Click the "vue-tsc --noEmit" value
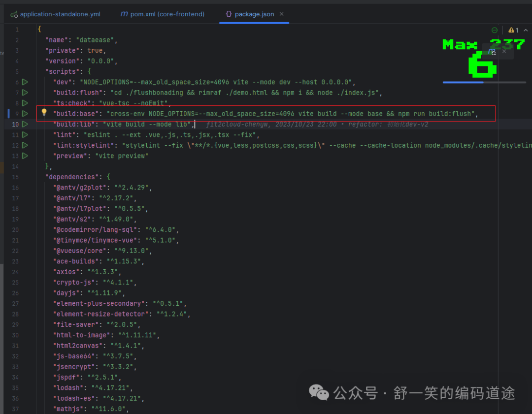The image size is (532, 414). click(x=133, y=103)
